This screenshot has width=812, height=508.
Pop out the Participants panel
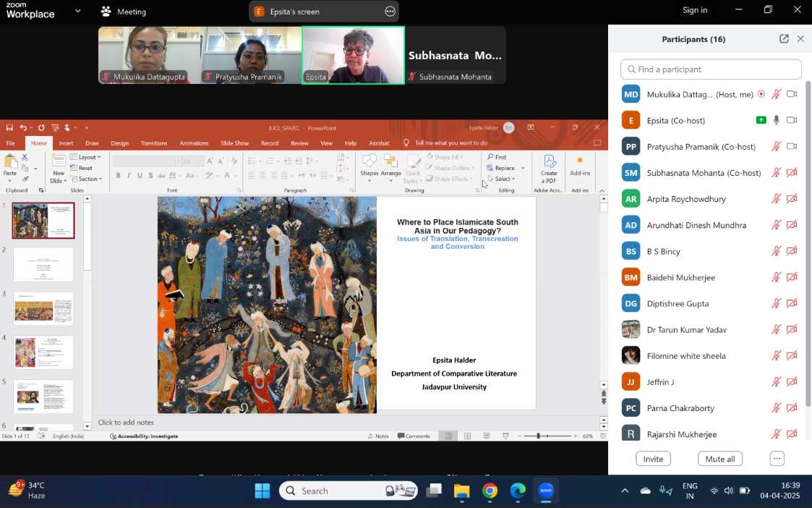tap(784, 39)
